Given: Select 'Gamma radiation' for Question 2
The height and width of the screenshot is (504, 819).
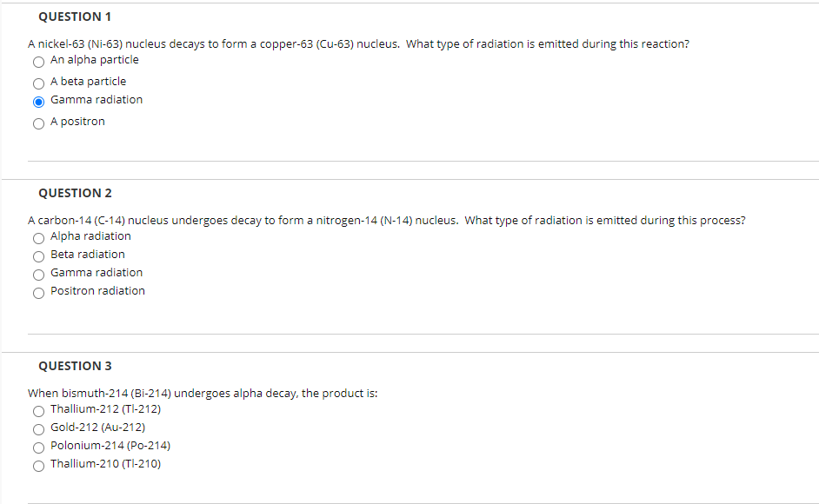Looking at the screenshot, I should (x=38, y=275).
